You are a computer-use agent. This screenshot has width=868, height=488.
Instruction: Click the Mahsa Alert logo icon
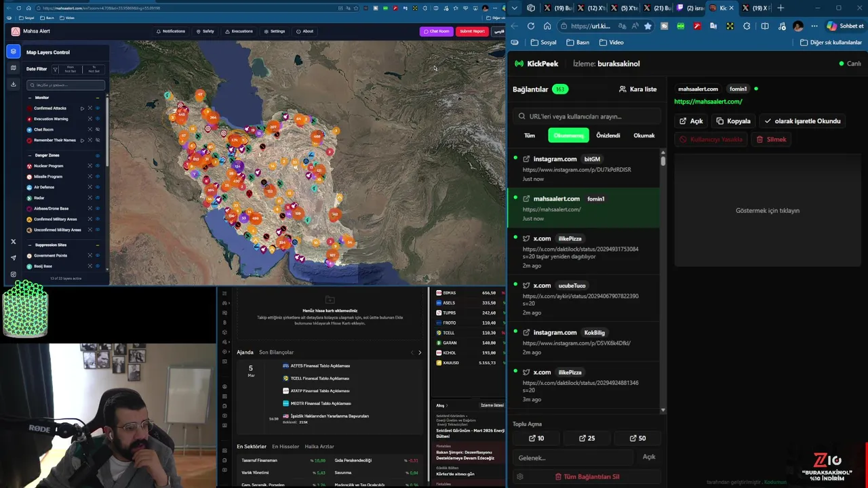16,31
